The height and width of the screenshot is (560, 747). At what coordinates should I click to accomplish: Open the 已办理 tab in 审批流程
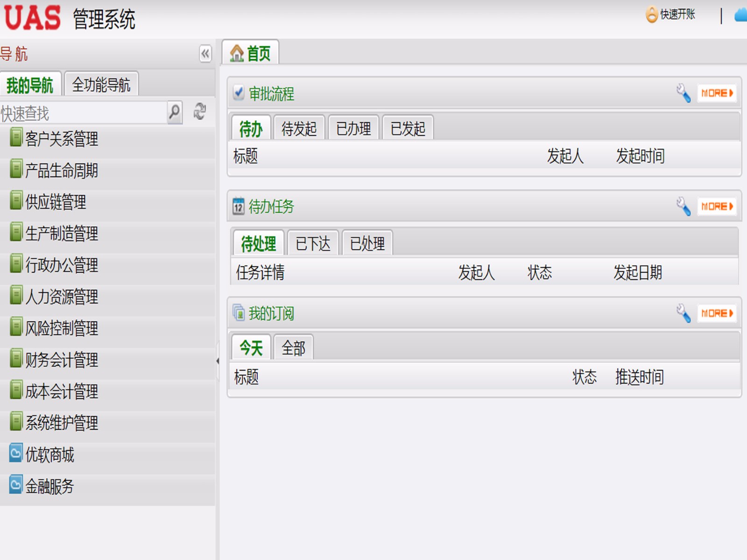(x=354, y=127)
